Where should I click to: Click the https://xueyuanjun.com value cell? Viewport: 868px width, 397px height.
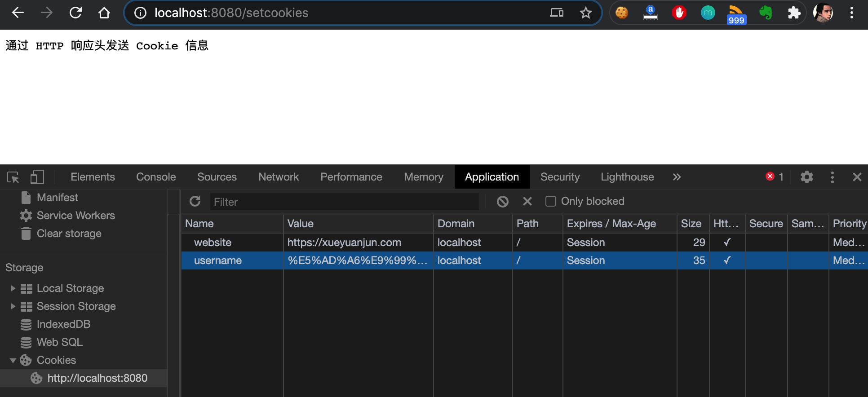coord(359,243)
